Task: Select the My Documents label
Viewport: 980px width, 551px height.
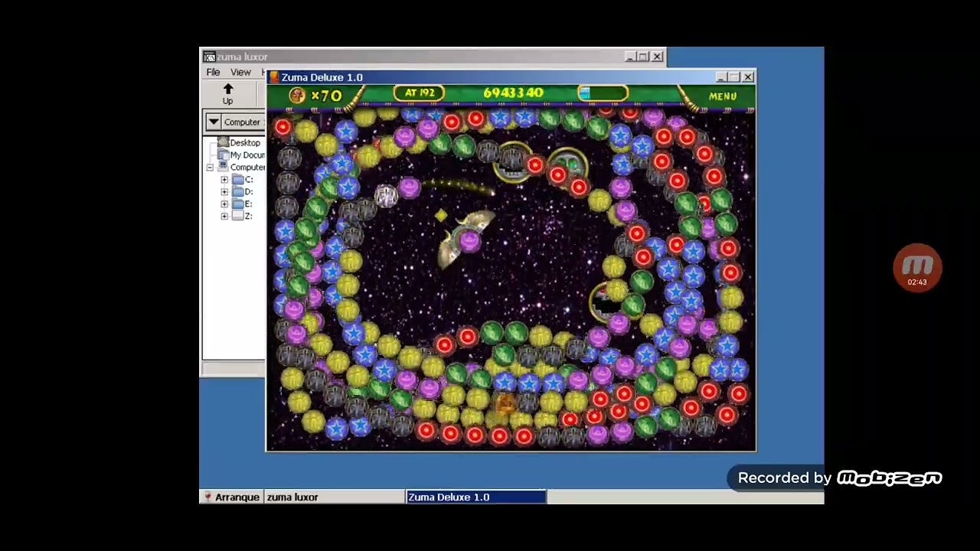Action: pos(247,155)
